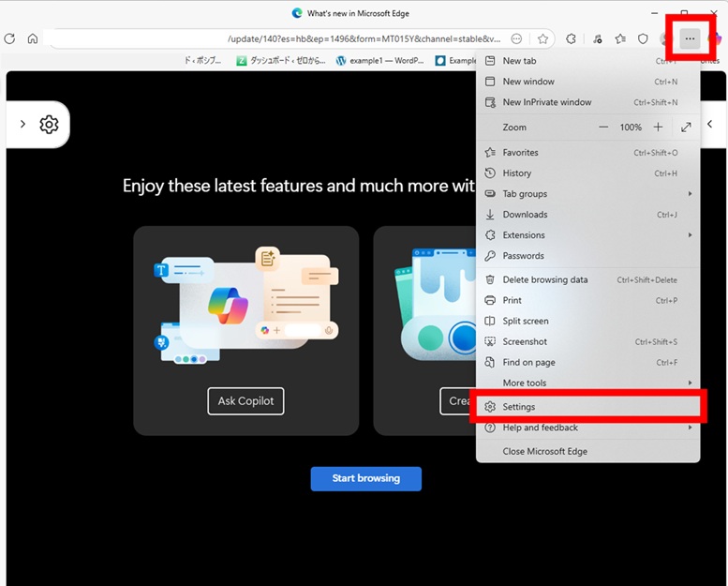Add page to favorites star icon
This screenshot has height=586, width=728.
pos(542,39)
